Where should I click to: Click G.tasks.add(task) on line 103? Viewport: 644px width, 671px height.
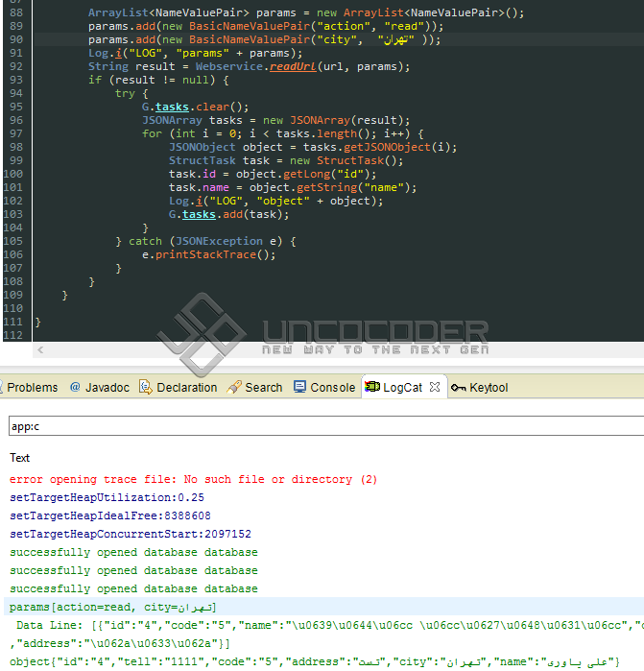[229, 214]
